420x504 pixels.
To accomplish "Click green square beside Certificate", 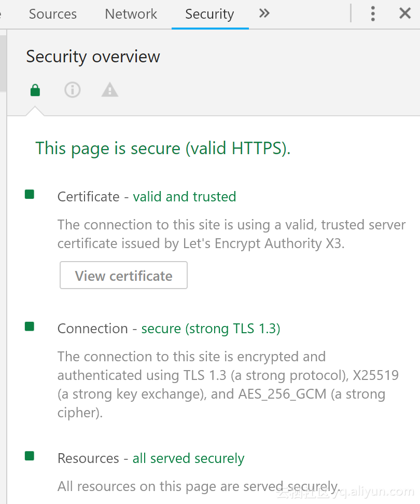I will pyautogui.click(x=30, y=195).
